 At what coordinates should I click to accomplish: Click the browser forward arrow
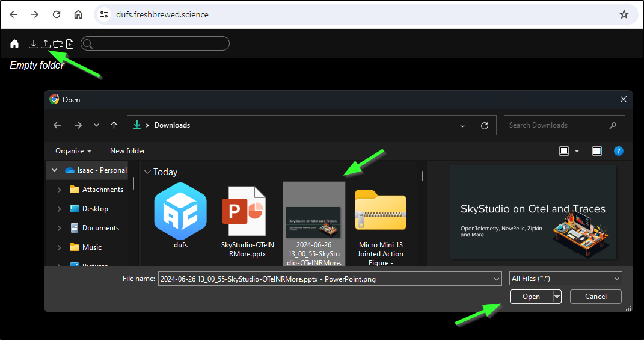(x=35, y=14)
